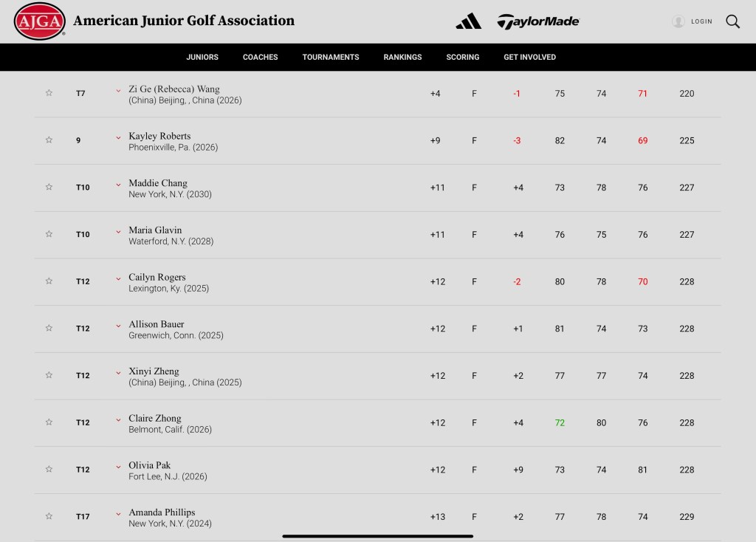Open the search magnifier icon
The height and width of the screenshot is (542, 756).
pyautogui.click(x=732, y=21)
